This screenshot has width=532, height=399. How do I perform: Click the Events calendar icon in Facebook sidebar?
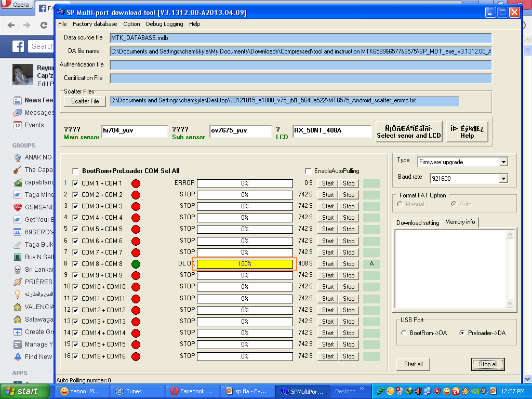tap(17, 125)
